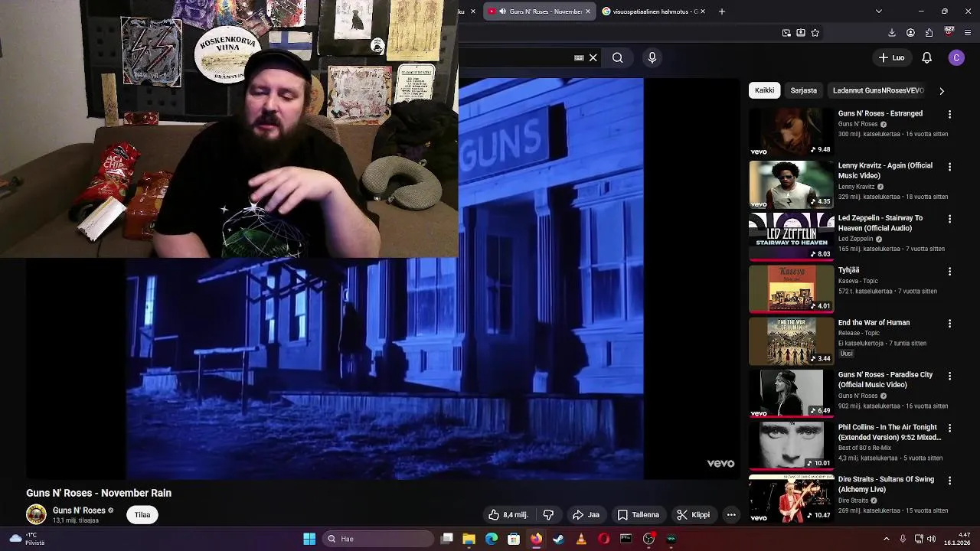Click the taskbar Hae search field
This screenshot has width=980, height=551.
(x=379, y=539)
